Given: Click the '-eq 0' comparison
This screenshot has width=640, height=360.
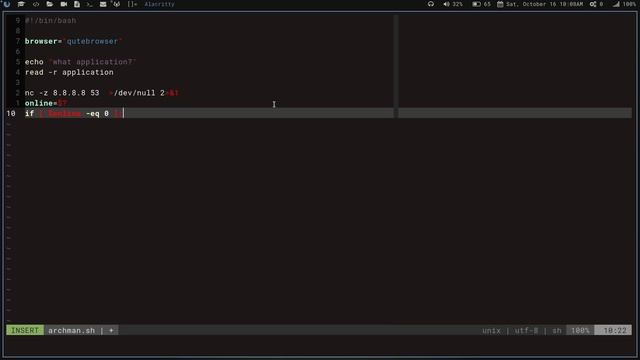Looking at the screenshot, I should click(97, 113).
